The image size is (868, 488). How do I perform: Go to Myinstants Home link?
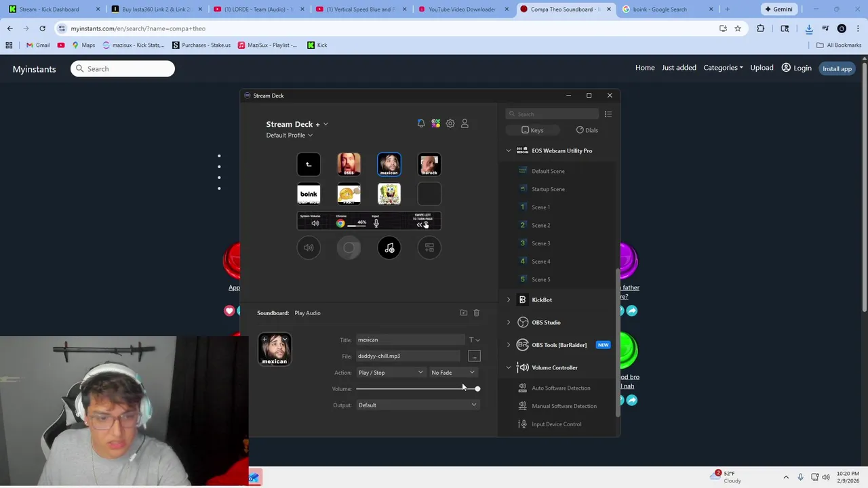click(645, 68)
